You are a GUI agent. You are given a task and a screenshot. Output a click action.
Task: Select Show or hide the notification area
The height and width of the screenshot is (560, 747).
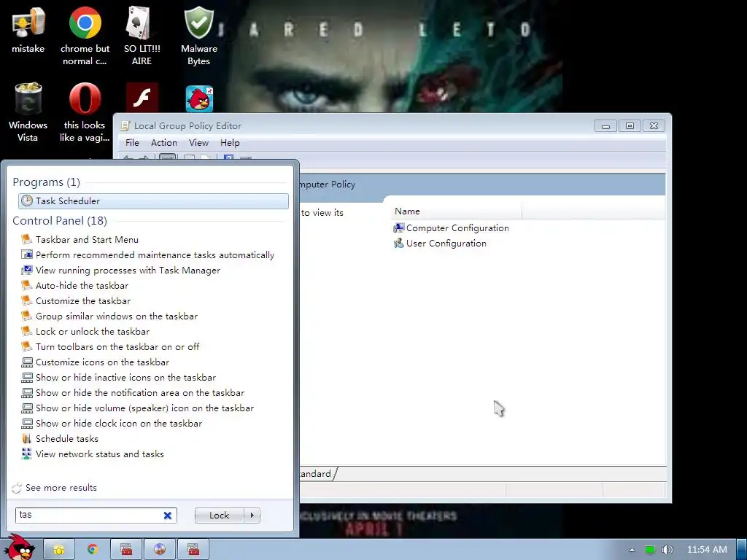pyautogui.click(x=133, y=392)
